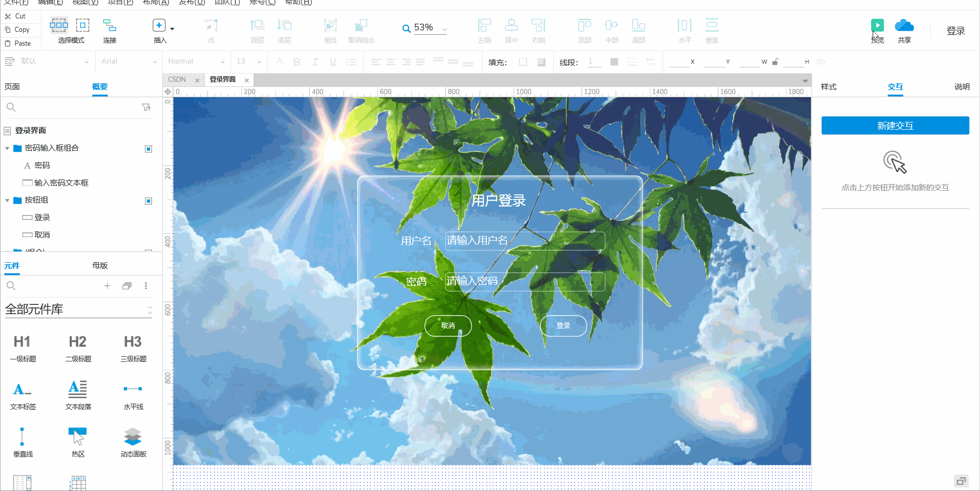980x491 pixels.
Task: Click the 插入 plus icon
Action: 159,25
